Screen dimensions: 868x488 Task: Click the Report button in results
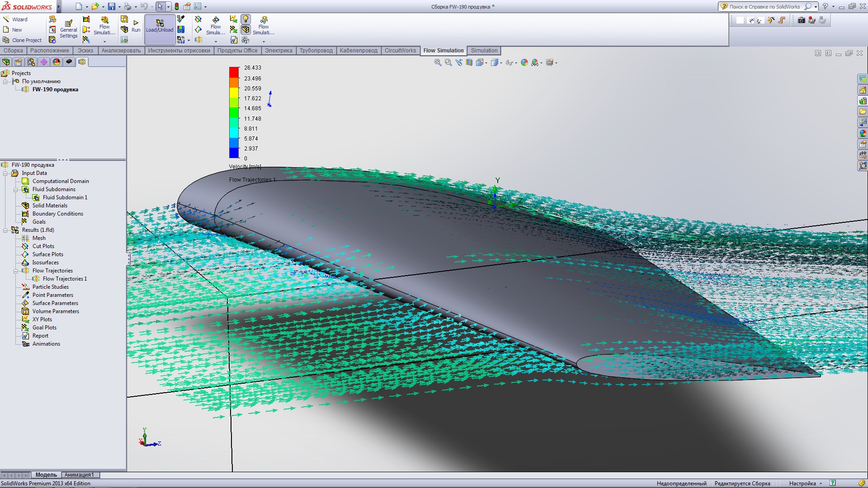(40, 335)
